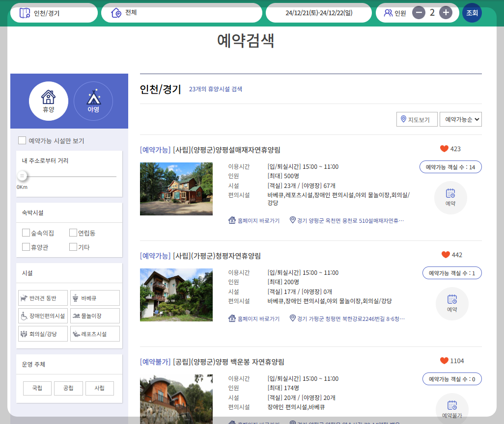504x424 pixels.
Task: Check the 숲속의집 lodging option
Action: pyautogui.click(x=26, y=233)
